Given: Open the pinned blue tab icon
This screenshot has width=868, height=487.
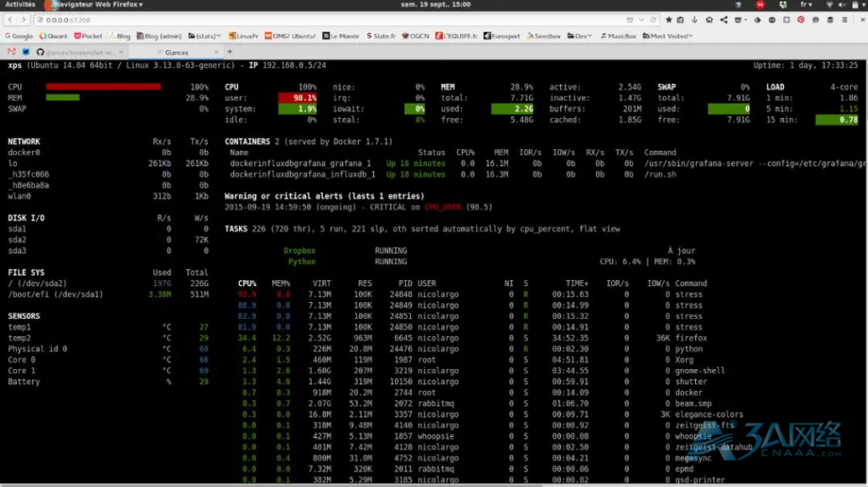Looking at the screenshot, I should 26,52.
